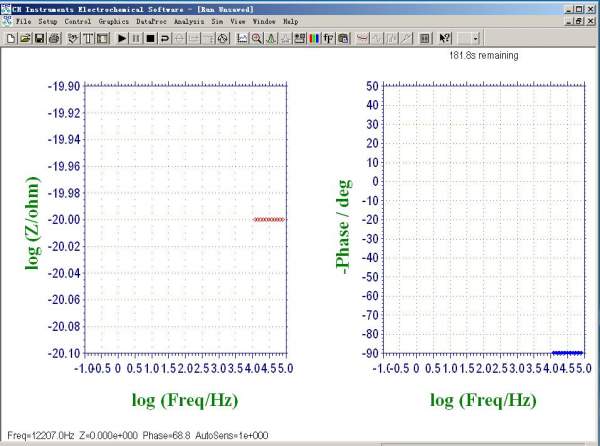Stop the run with the square button
This screenshot has height=446, width=600.
(x=150, y=38)
